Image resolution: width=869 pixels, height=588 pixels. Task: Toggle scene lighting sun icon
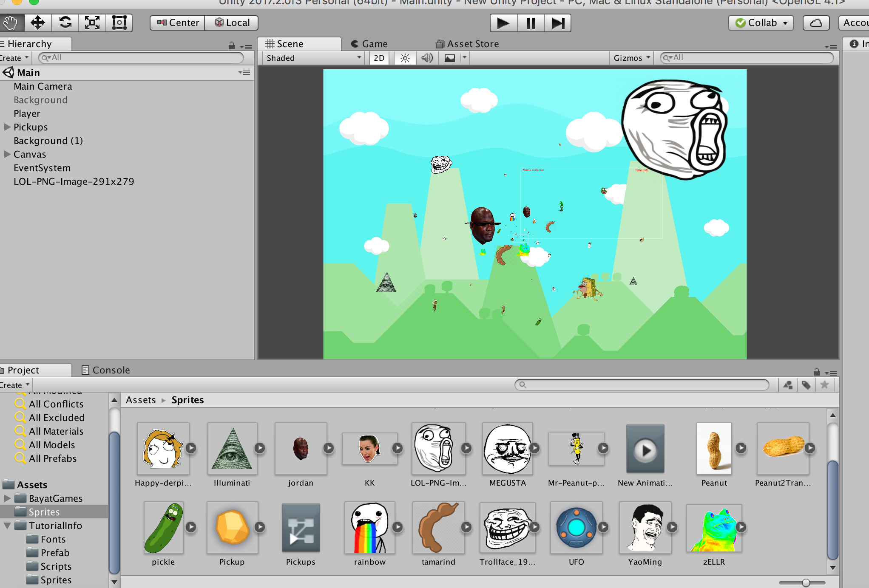click(x=405, y=58)
